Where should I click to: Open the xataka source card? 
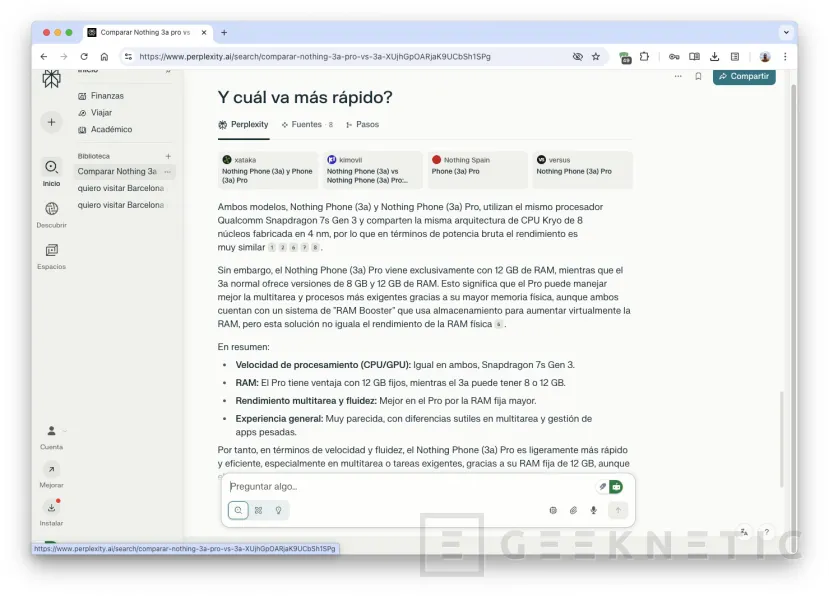pos(268,170)
